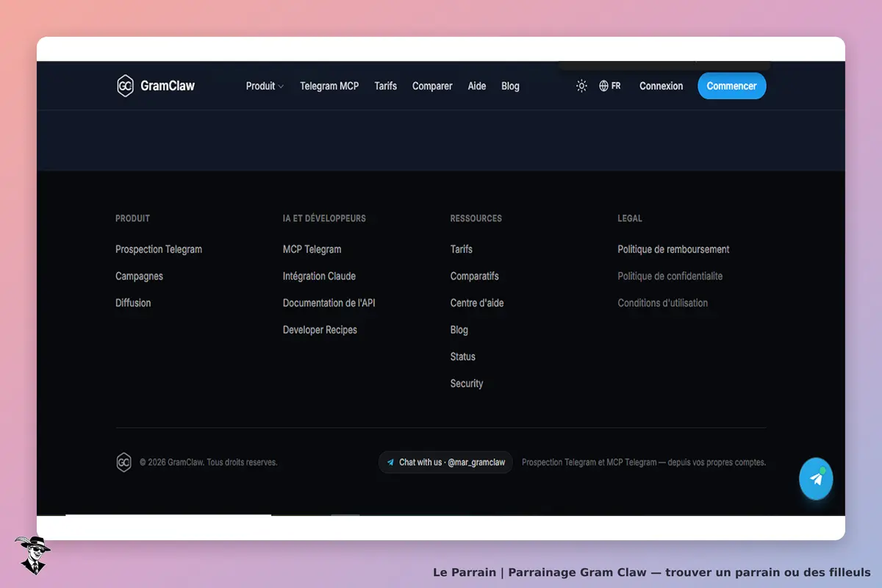The width and height of the screenshot is (882, 588).
Task: Open Documentation de l'API link
Action: (x=329, y=303)
